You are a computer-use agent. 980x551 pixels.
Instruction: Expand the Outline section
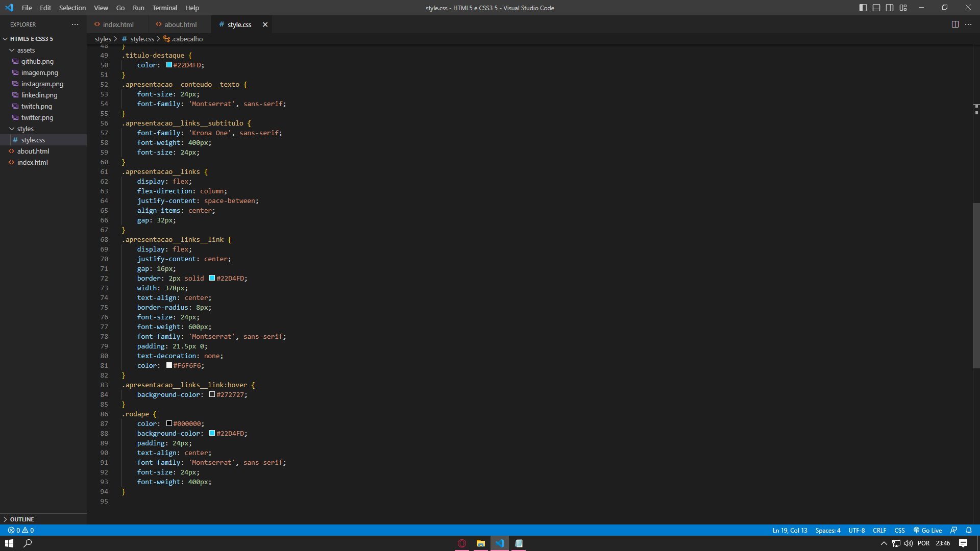(43, 519)
